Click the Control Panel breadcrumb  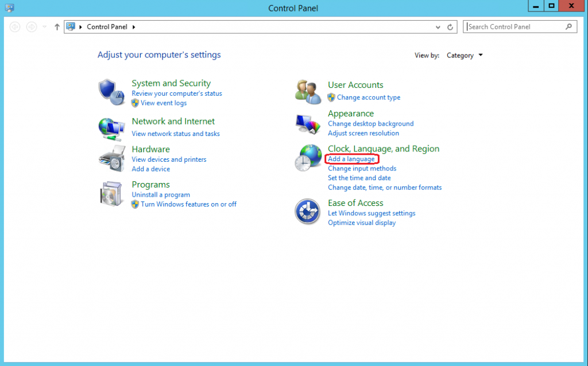click(x=107, y=27)
